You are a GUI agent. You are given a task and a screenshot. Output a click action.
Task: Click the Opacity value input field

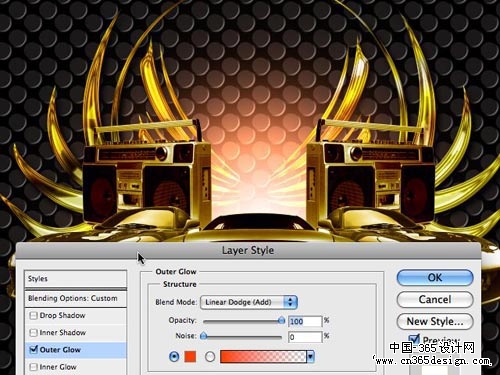(x=305, y=321)
